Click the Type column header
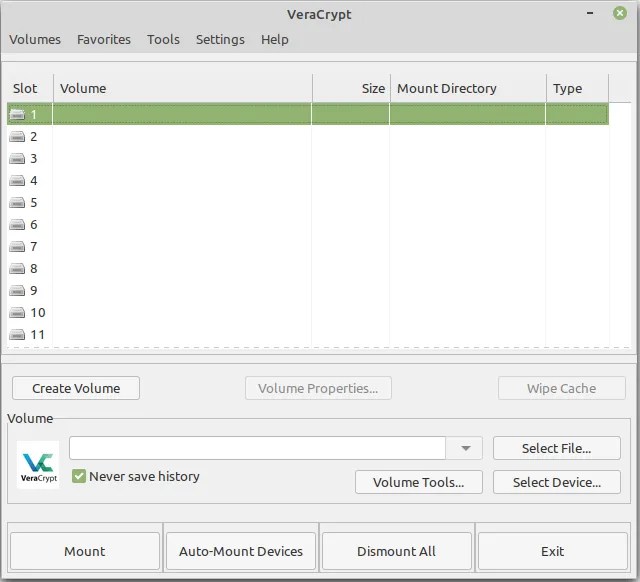Image resolution: width=640 pixels, height=582 pixels. (577, 88)
